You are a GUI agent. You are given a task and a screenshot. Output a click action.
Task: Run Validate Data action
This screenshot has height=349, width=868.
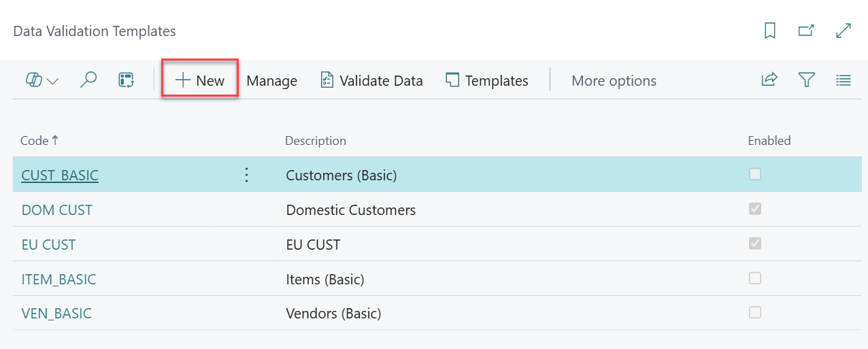[x=371, y=80]
